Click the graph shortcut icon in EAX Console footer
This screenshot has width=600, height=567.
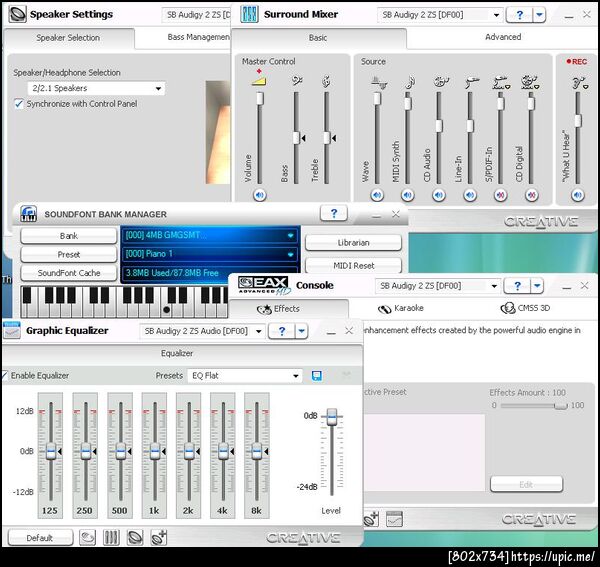click(x=394, y=519)
